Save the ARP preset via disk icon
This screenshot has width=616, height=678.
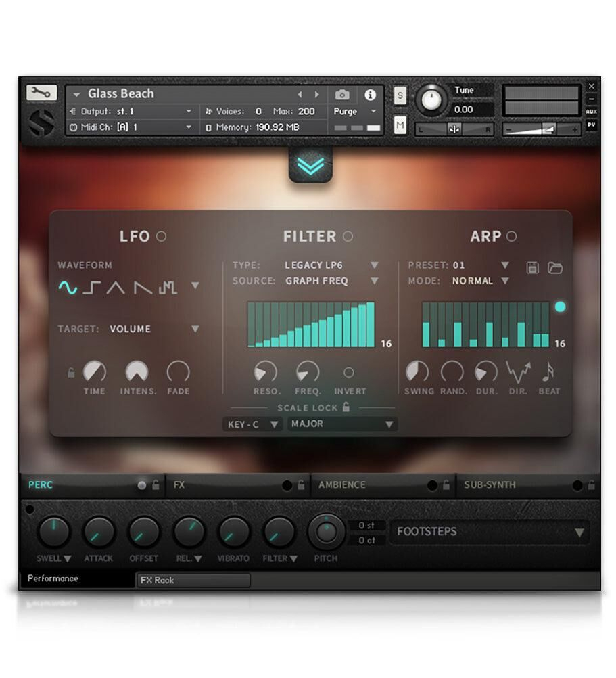(533, 268)
